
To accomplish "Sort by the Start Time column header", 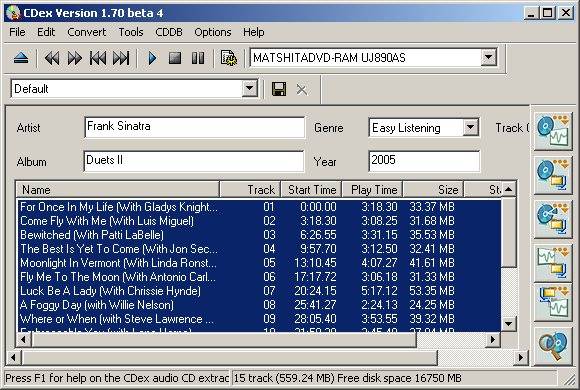I will click(x=311, y=189).
